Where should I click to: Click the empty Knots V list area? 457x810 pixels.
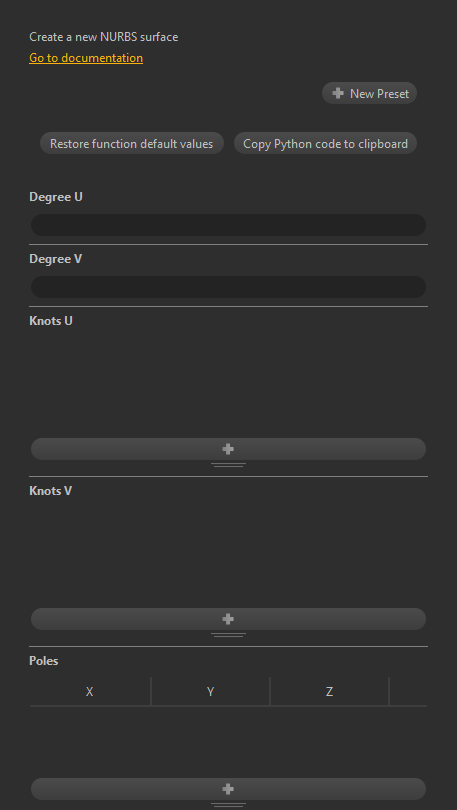[228, 554]
